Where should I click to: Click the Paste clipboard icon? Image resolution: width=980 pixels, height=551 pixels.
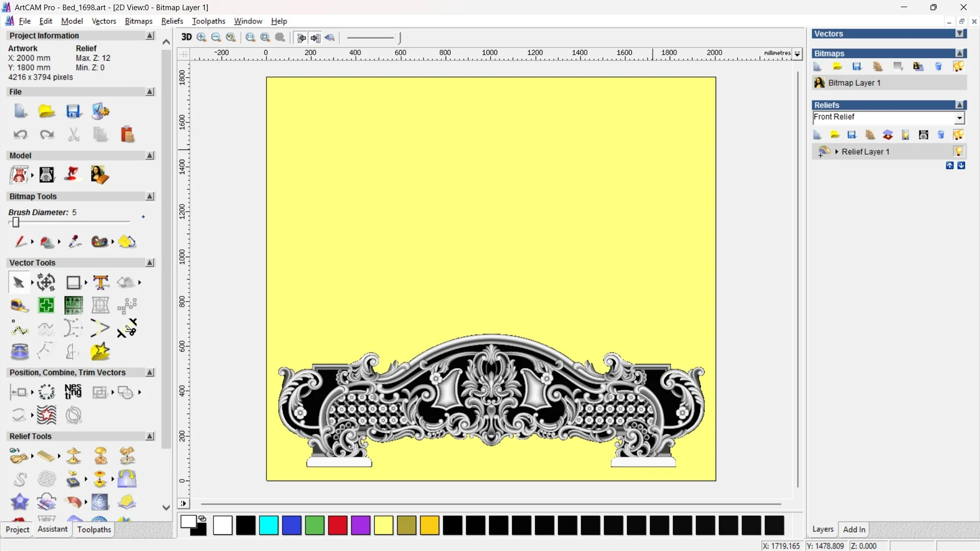[127, 135]
